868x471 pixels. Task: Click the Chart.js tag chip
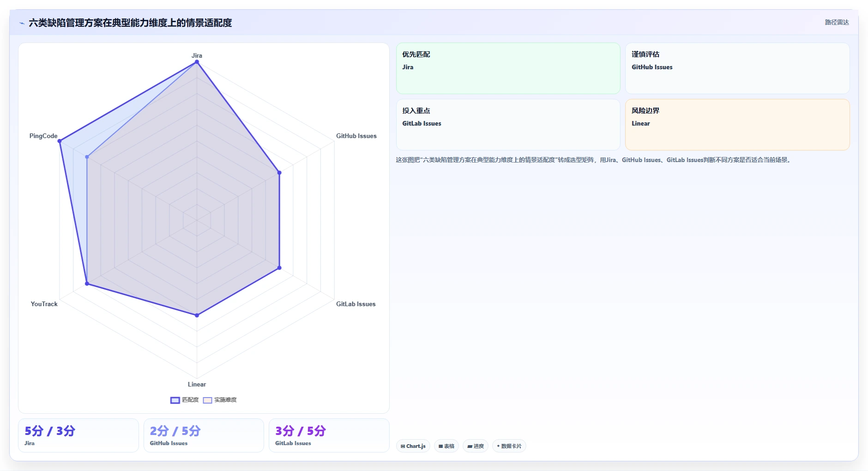click(413, 446)
